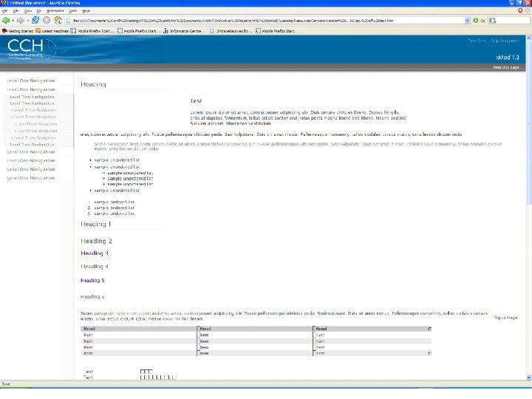This screenshot has height=399, width=532.
Task: Open the File menu
Action: click(x=4, y=11)
